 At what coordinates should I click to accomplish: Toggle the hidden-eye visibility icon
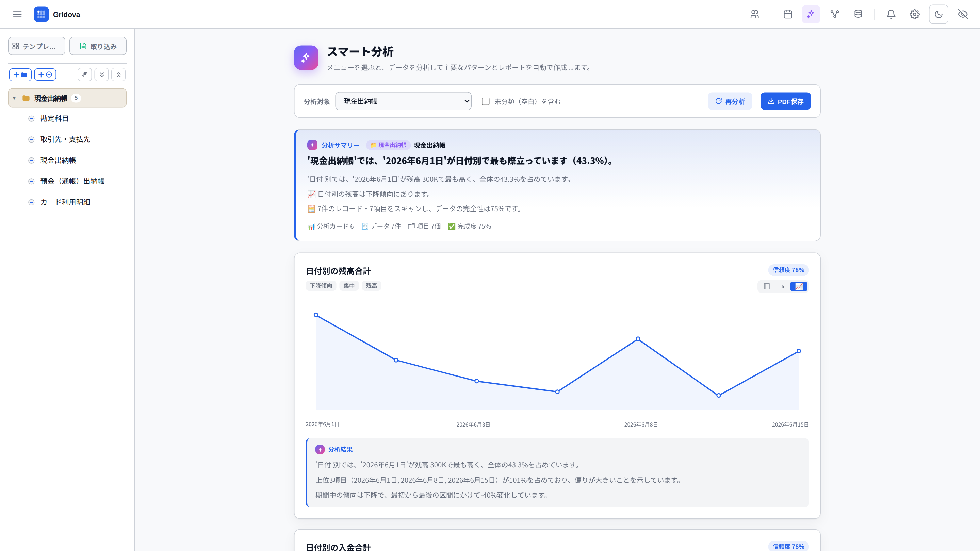[x=963, y=14]
